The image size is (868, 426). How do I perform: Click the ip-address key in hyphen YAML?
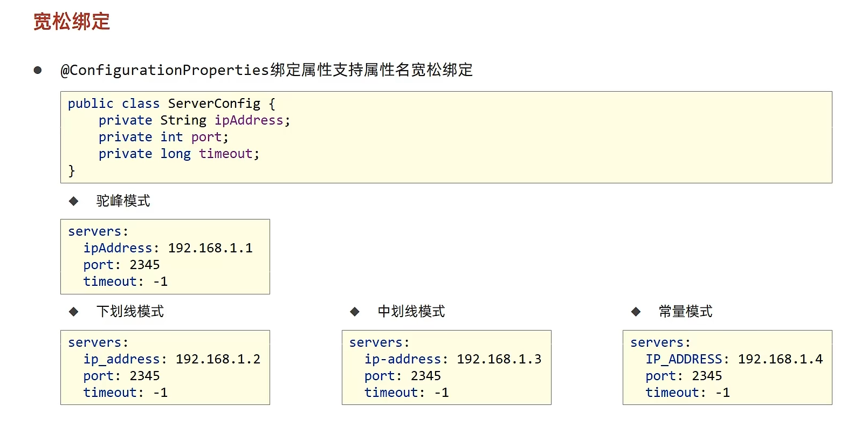[x=403, y=359]
